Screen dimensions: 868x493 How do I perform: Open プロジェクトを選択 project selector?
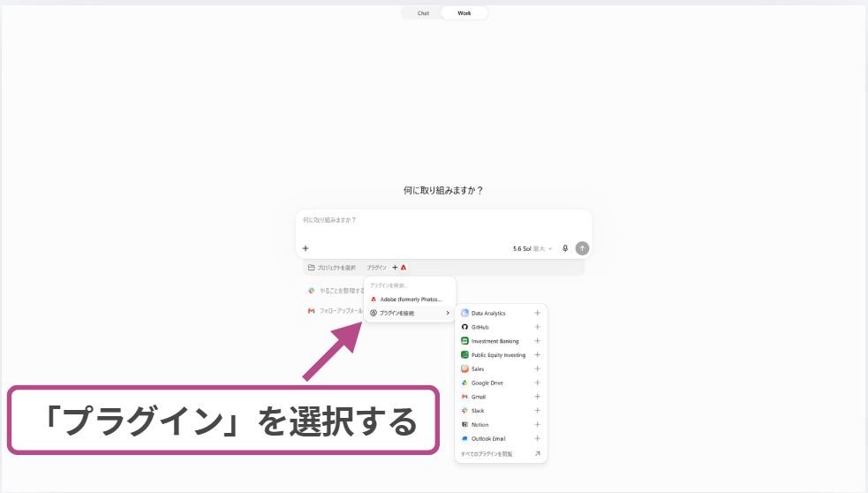tap(332, 268)
